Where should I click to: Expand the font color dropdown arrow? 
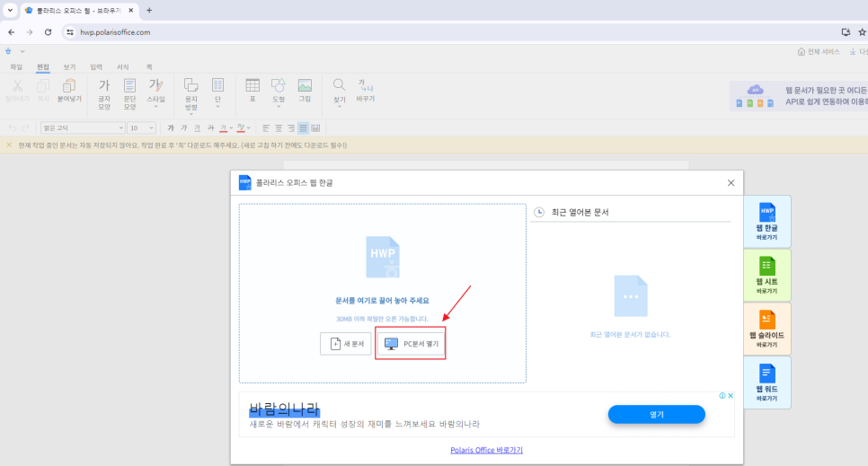coord(231,127)
